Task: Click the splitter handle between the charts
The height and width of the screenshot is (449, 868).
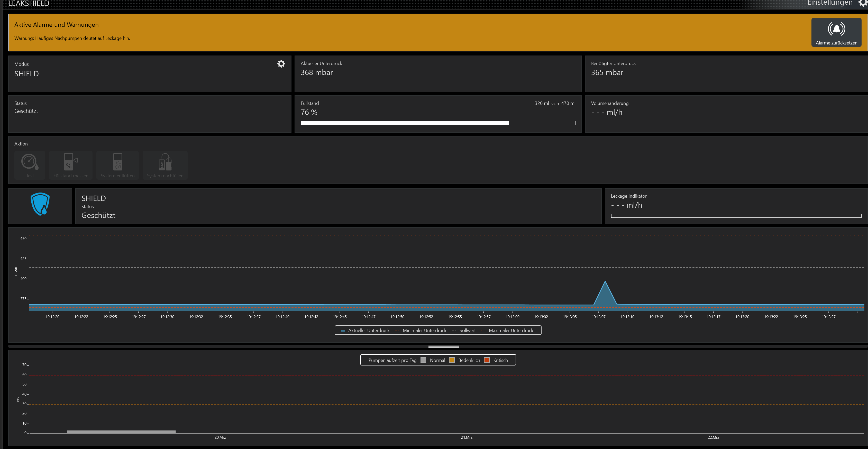Action: pyautogui.click(x=443, y=346)
